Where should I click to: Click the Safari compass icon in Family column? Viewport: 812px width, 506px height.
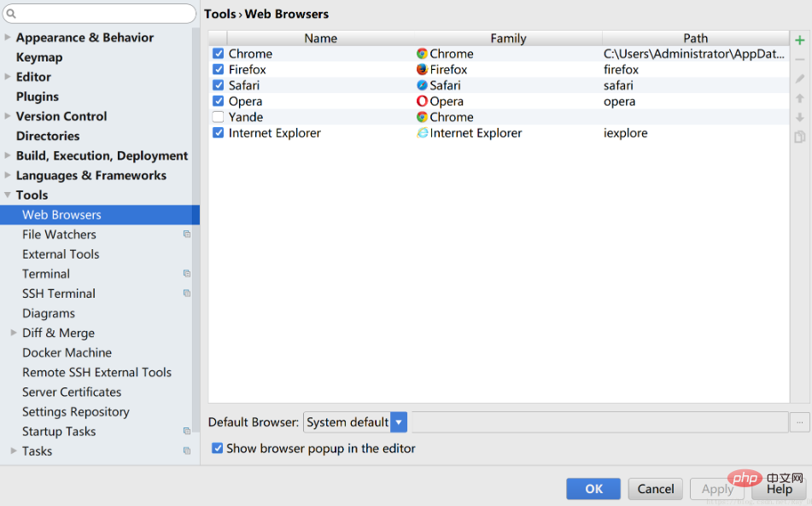[422, 85]
